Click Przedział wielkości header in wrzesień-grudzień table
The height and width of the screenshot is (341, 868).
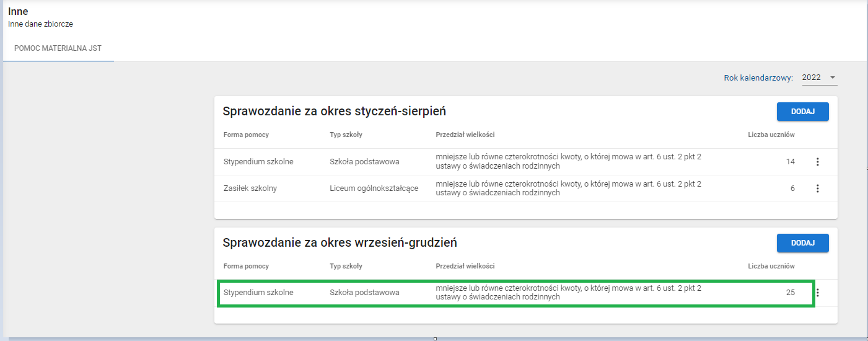[x=465, y=266]
